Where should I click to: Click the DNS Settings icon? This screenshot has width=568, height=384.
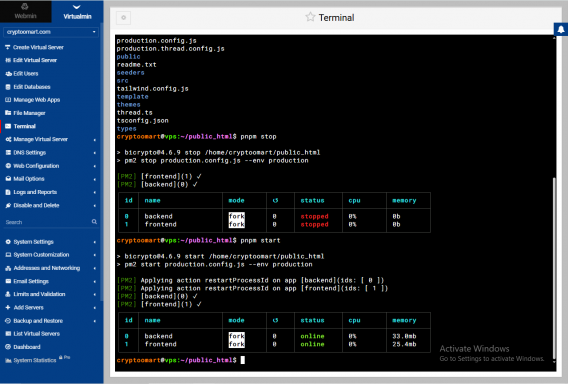pyautogui.click(x=8, y=153)
